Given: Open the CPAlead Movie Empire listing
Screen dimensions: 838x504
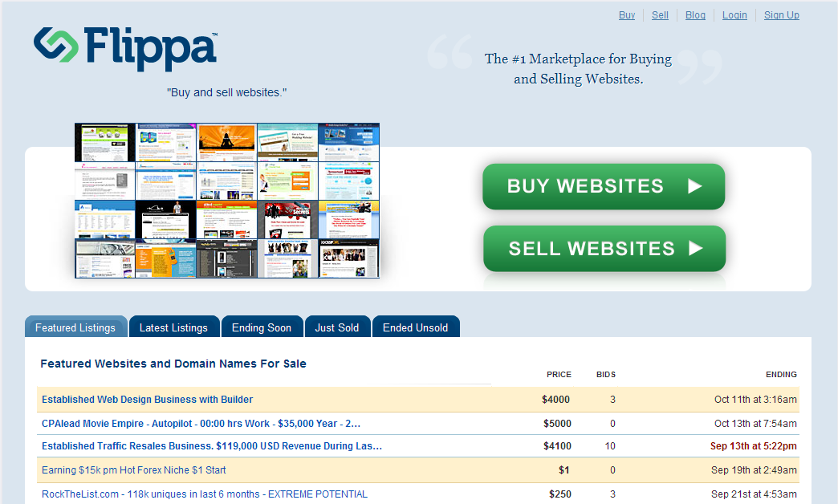Looking at the screenshot, I should point(201,423).
